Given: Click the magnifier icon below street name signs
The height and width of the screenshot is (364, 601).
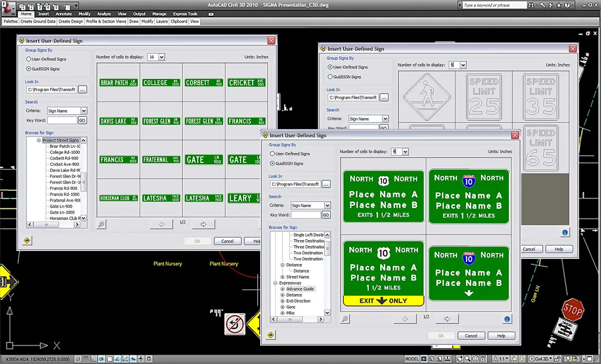Looking at the screenshot, I should (101, 225).
